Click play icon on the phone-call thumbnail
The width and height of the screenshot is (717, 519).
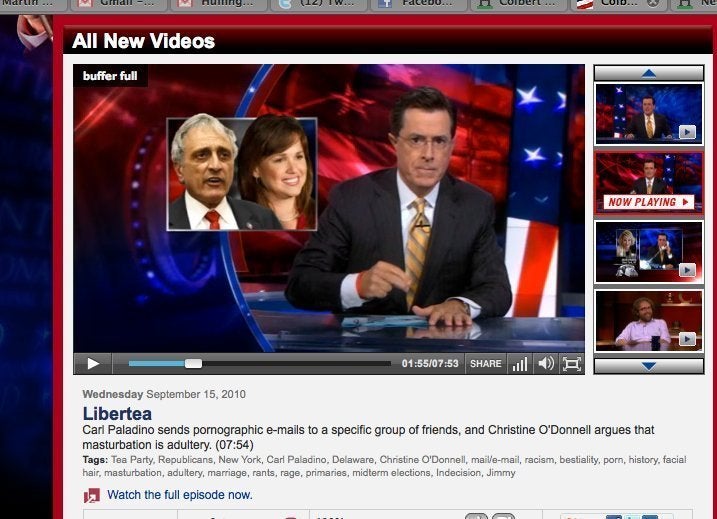[687, 270]
